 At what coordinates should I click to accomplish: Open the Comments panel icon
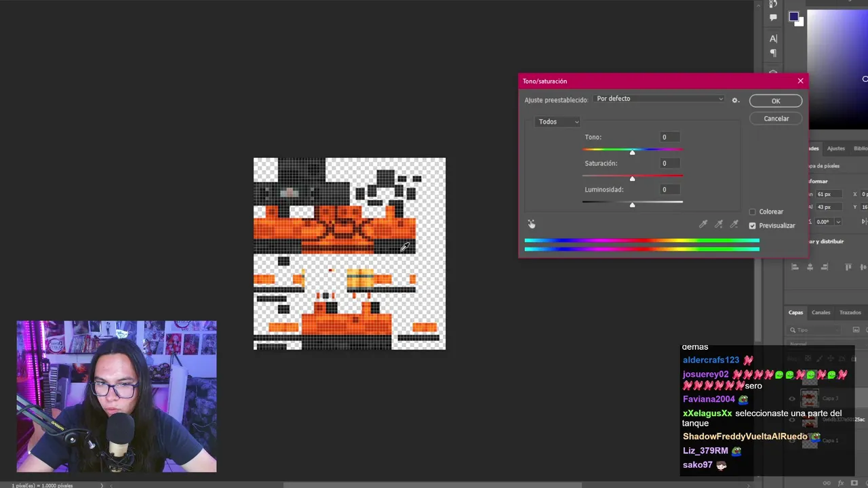pos(773,18)
